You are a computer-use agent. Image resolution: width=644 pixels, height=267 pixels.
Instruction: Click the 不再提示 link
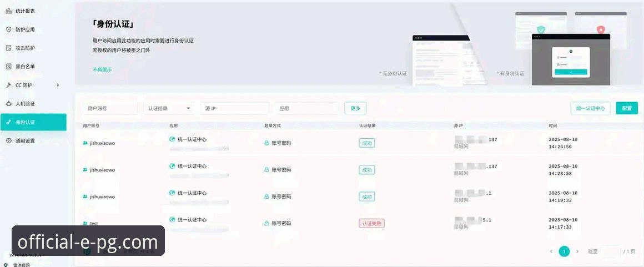pos(102,69)
